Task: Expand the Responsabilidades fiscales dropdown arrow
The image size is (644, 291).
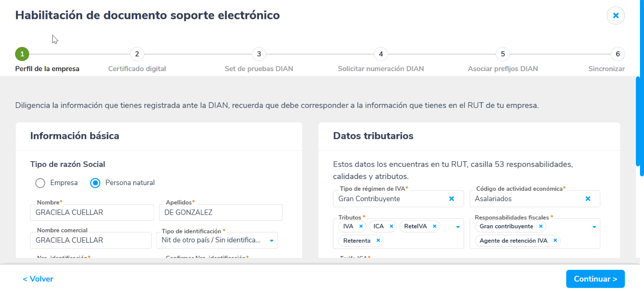Action: tap(594, 227)
